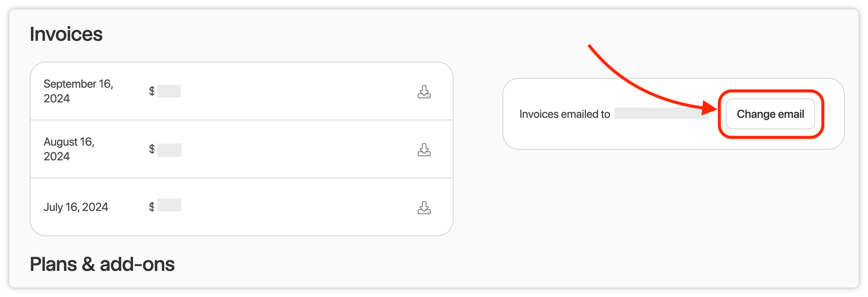
Task: Click the dollar sign in August row
Action: (152, 149)
